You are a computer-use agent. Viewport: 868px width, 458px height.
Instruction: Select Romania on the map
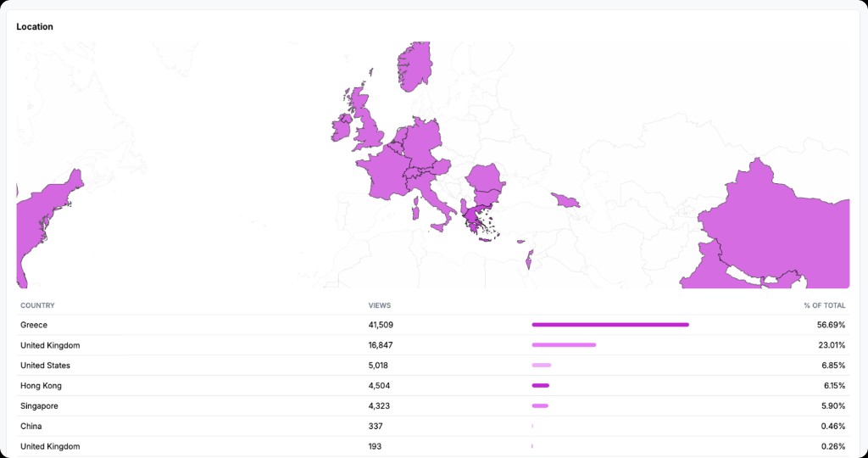[484, 182]
